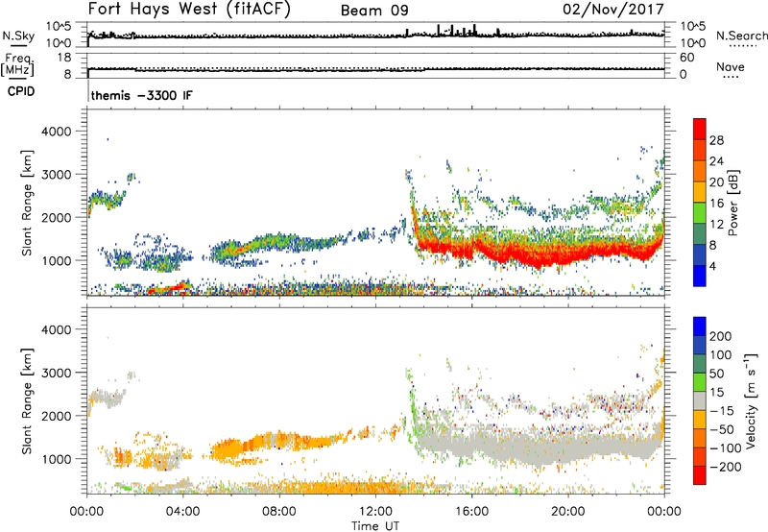Screen dimensions: 768x532
Task: Select "Slant Range [km]" label of Power panel
Action: coord(27,203)
